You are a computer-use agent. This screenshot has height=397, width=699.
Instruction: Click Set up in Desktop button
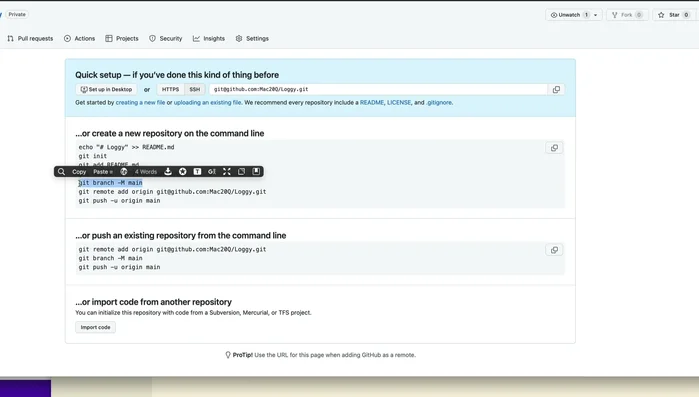(x=106, y=90)
